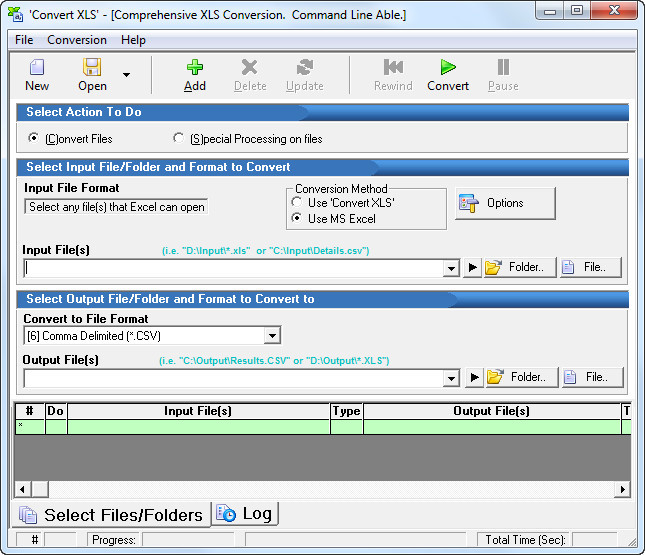
Task: Click the New toolbar icon
Action: pos(37,67)
